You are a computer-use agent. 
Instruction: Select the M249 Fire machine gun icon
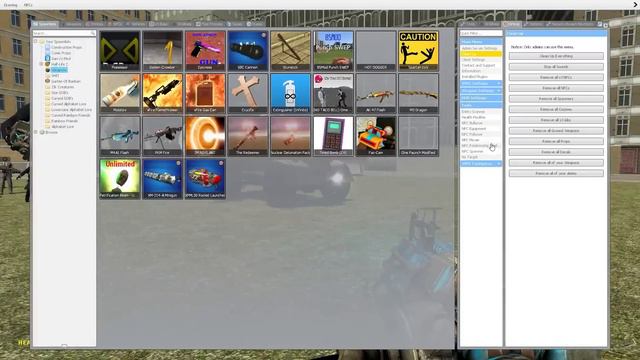coord(162,136)
